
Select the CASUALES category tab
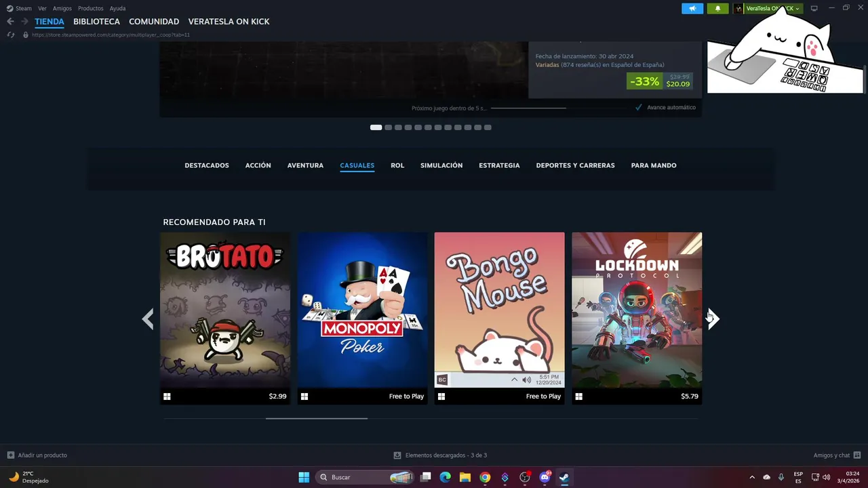(x=357, y=165)
